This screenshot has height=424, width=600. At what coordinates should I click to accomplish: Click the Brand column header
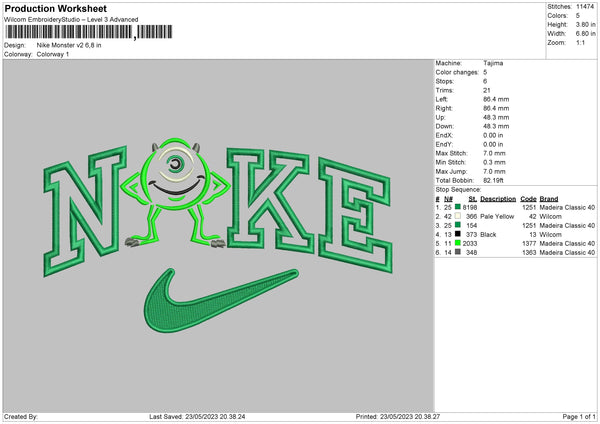coord(549,199)
